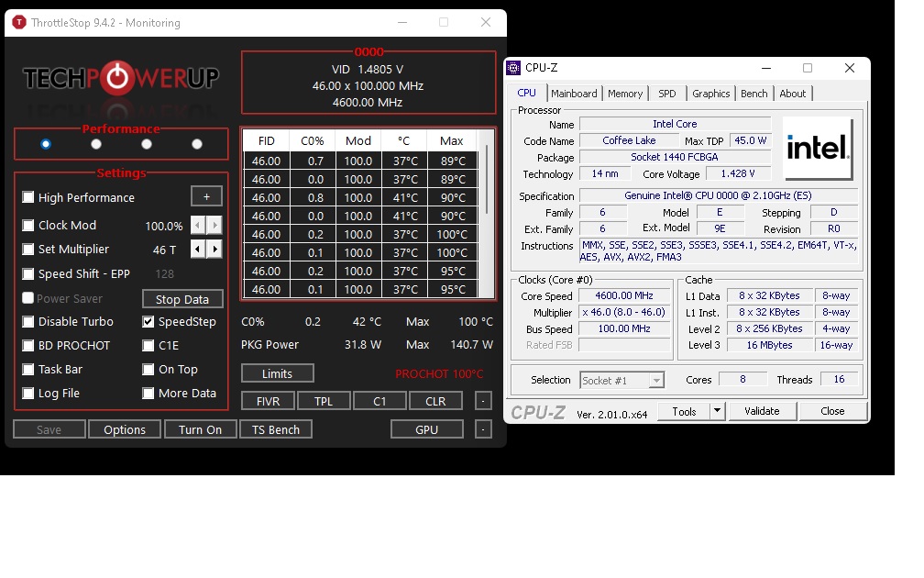Viewport: 924px width, 578px height.
Task: Increase Set Multiplier with right arrow
Action: click(x=214, y=249)
